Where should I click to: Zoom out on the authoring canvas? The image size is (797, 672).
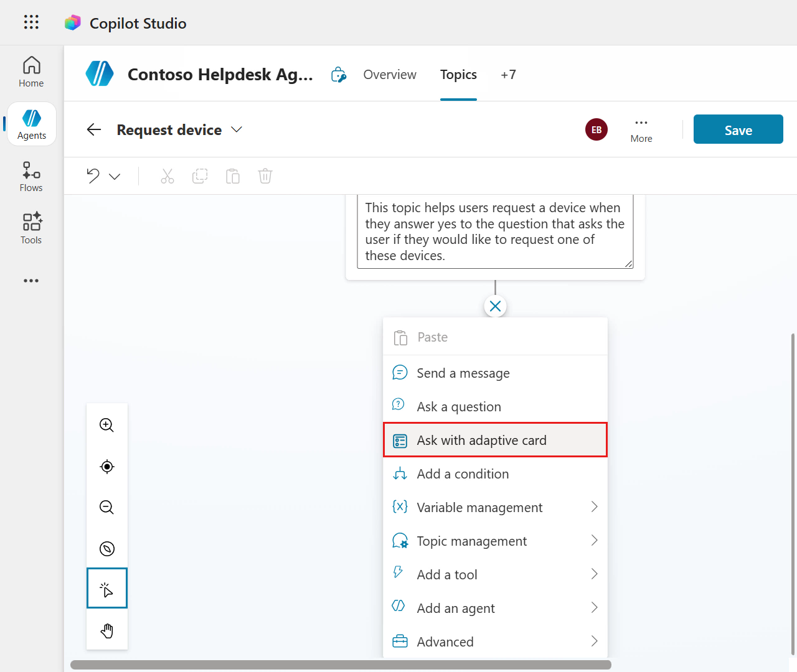click(106, 507)
